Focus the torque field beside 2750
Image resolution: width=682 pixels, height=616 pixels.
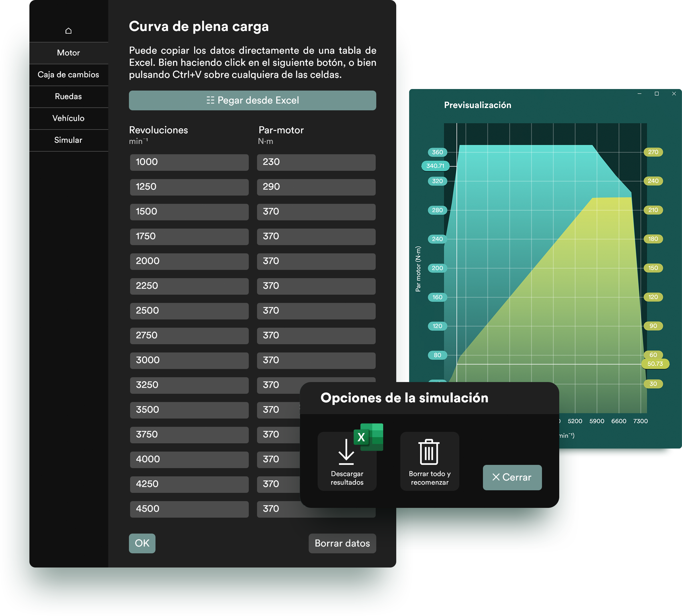coord(316,336)
